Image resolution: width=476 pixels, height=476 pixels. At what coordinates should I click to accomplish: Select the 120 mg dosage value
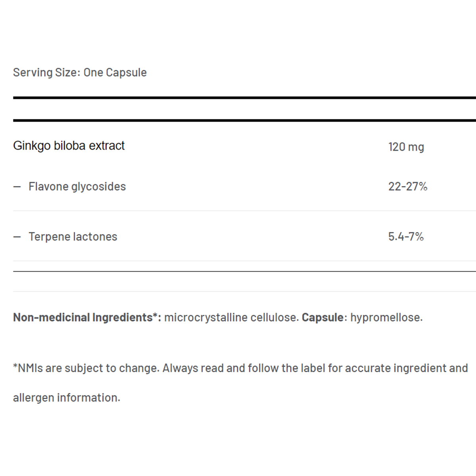[x=406, y=147]
